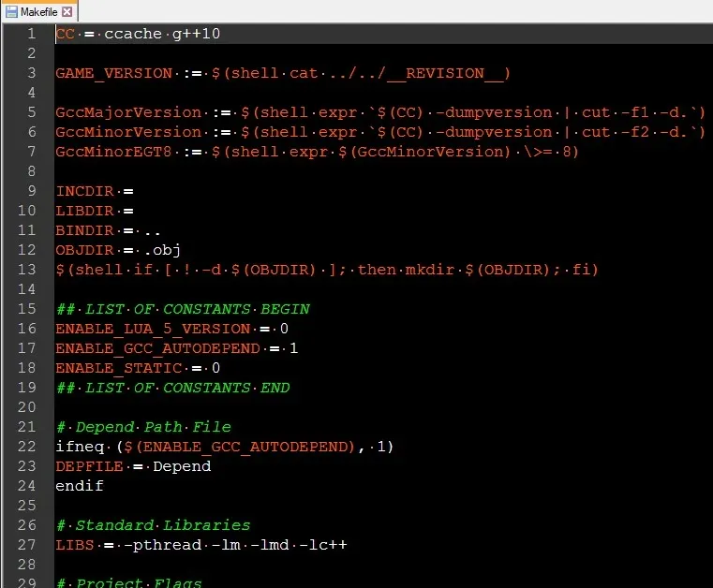Click '# Depend Path File' comment
Screen dimensions: 713x588
click(x=143, y=427)
